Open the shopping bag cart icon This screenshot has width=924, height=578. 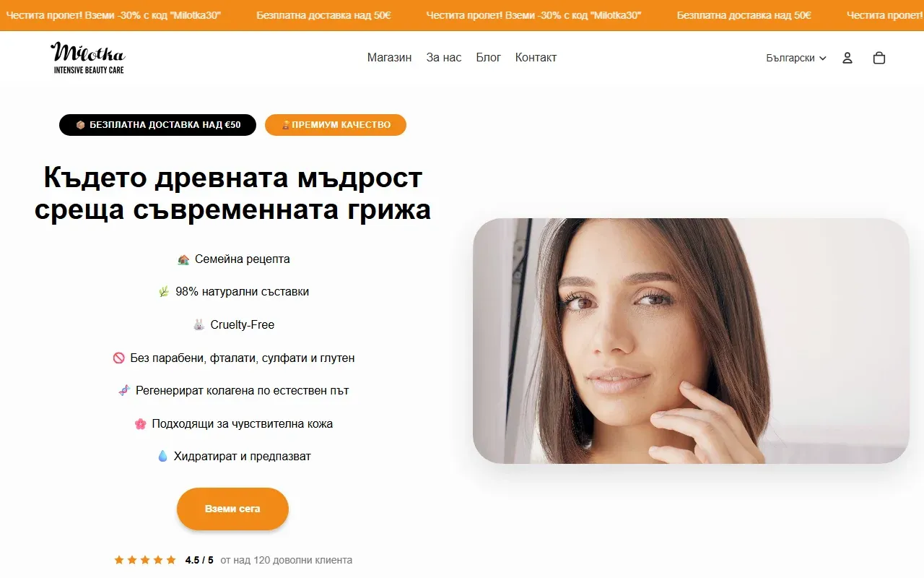879,58
